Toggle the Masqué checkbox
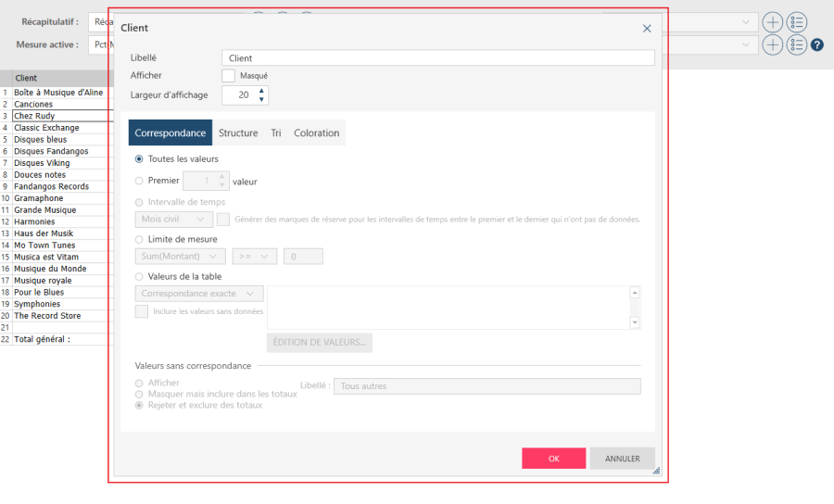Image resolution: width=834 pixels, height=504 pixels. [x=228, y=75]
